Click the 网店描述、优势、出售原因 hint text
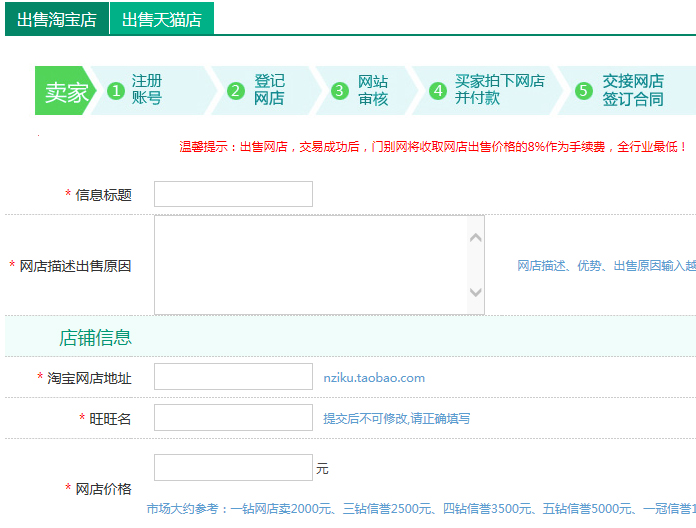Image resolution: width=696 pixels, height=528 pixels. pos(606,266)
